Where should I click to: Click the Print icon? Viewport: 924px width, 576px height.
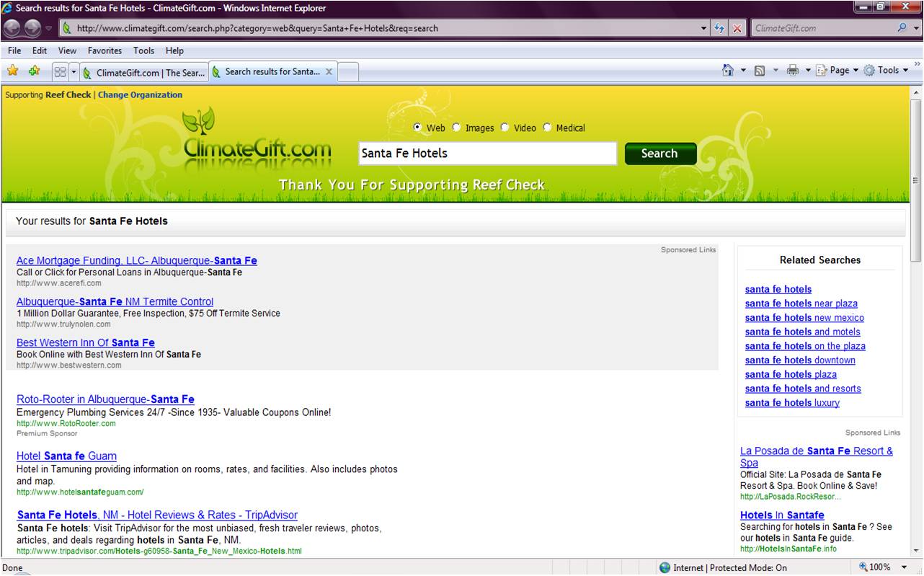[793, 71]
